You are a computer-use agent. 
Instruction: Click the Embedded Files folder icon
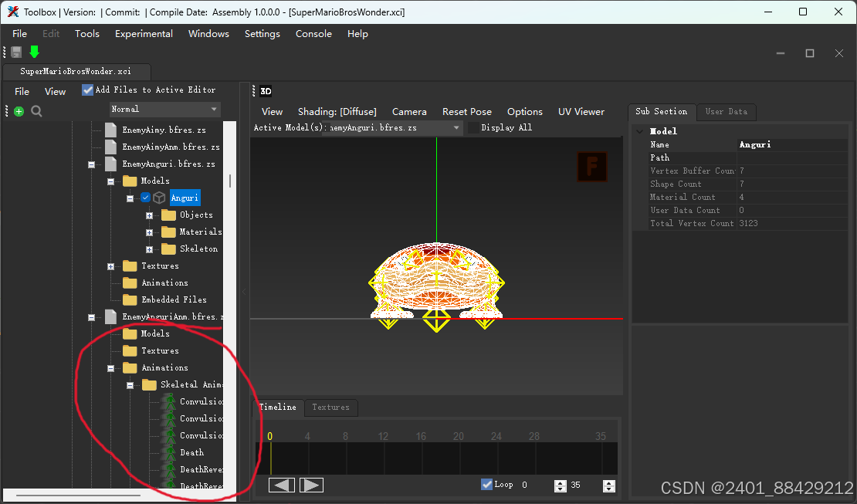click(130, 299)
